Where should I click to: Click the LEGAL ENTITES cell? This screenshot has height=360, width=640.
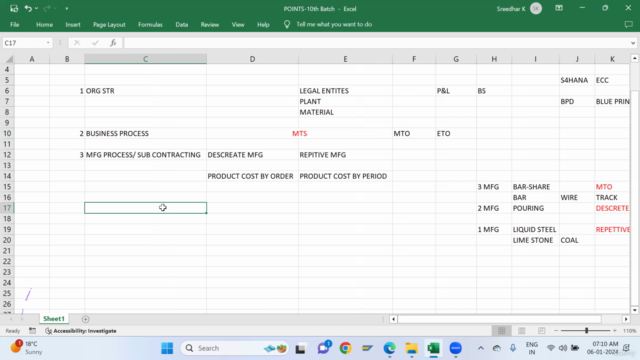345,91
